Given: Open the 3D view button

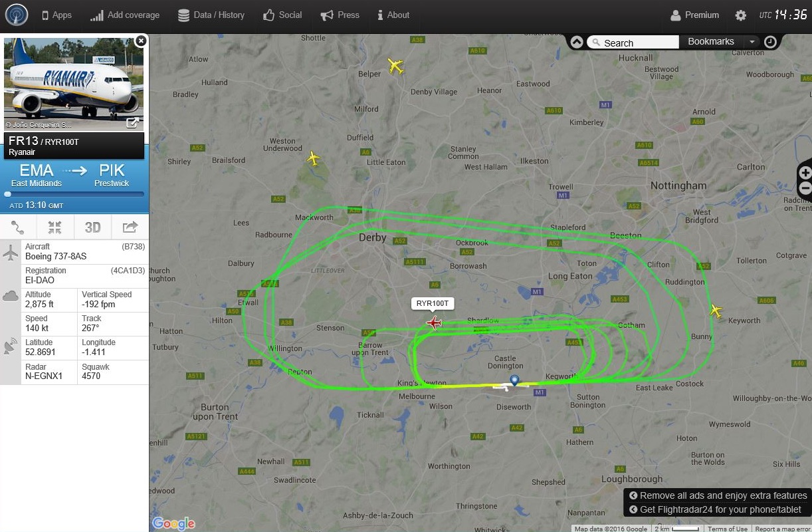Looking at the screenshot, I should pyautogui.click(x=92, y=227).
